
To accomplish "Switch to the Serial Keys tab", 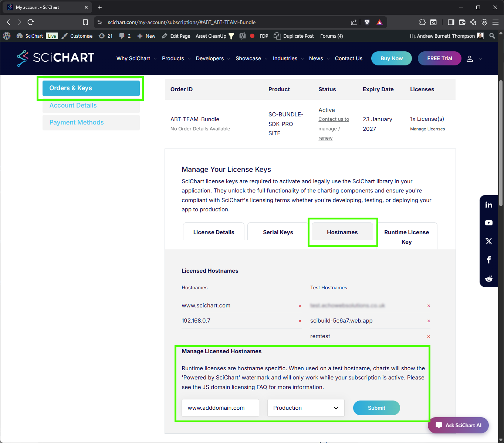I will point(278,232).
